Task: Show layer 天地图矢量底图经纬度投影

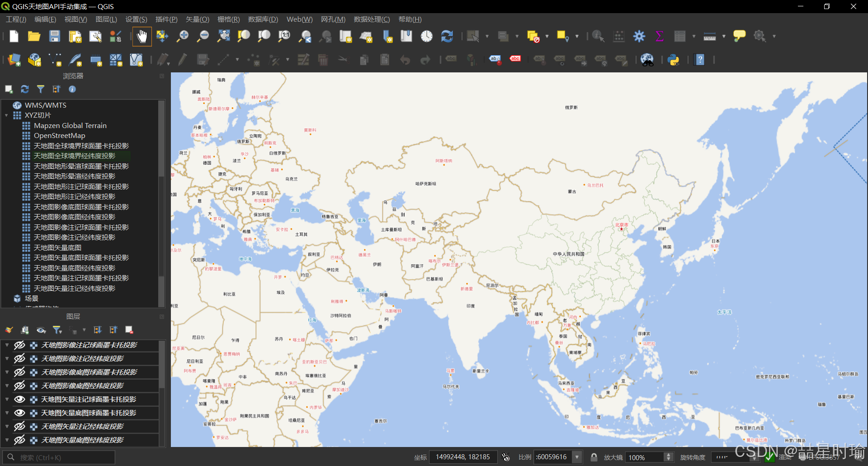Action: (19, 440)
